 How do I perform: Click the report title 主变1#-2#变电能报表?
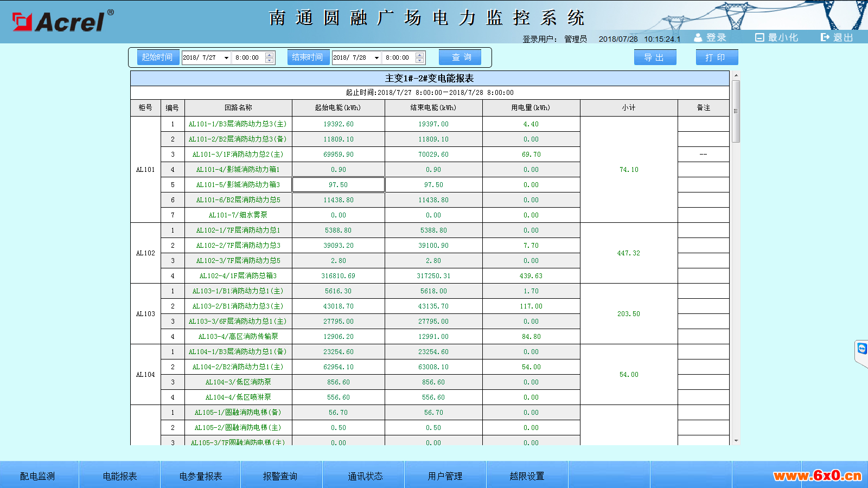[x=430, y=79]
